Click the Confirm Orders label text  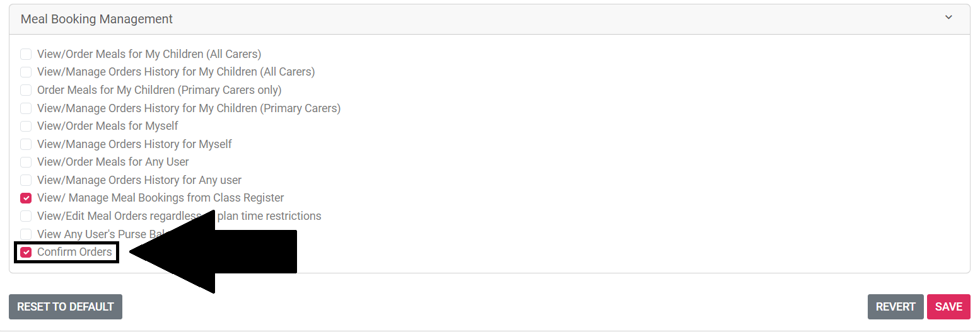(74, 252)
